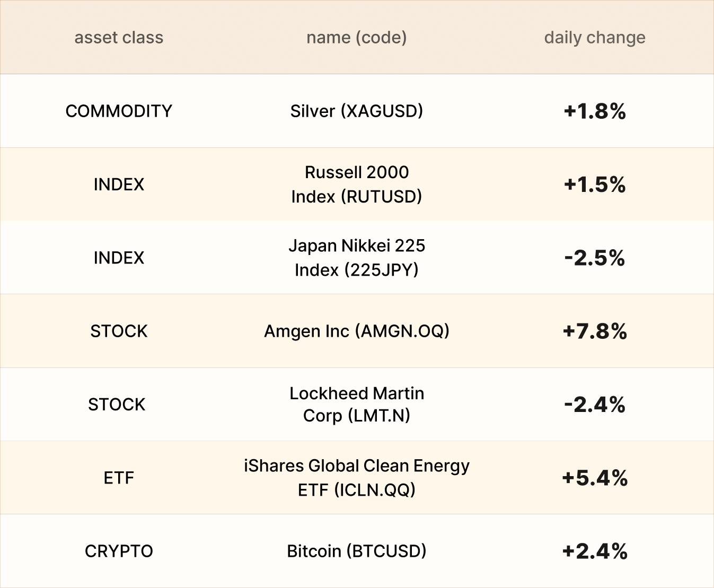714x588 pixels.
Task: Click the "name (code)" column header
Action: tap(356, 38)
